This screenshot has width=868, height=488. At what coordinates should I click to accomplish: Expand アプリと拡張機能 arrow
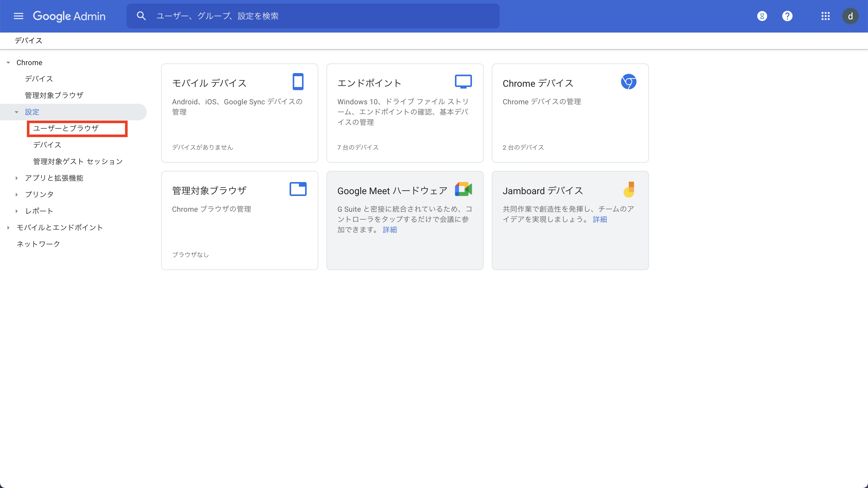(x=17, y=178)
